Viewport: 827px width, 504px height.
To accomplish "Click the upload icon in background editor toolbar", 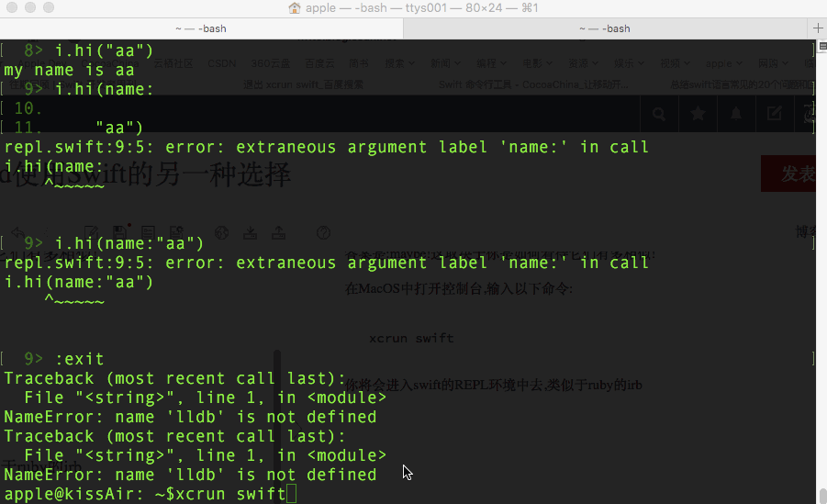I will point(278,233).
